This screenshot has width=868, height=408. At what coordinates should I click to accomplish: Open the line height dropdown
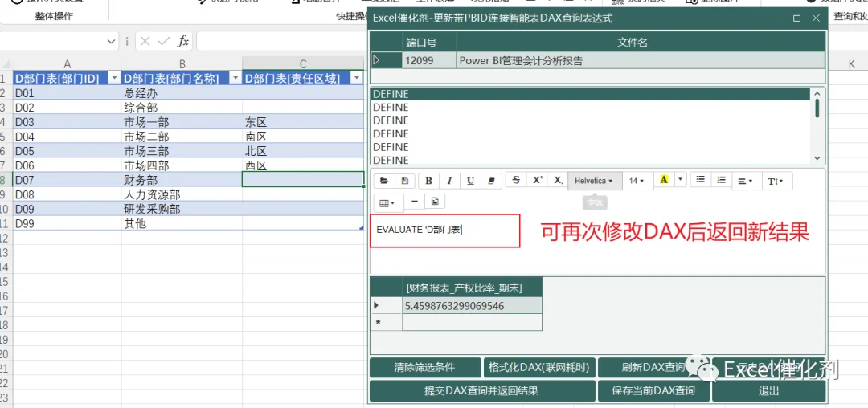point(776,181)
